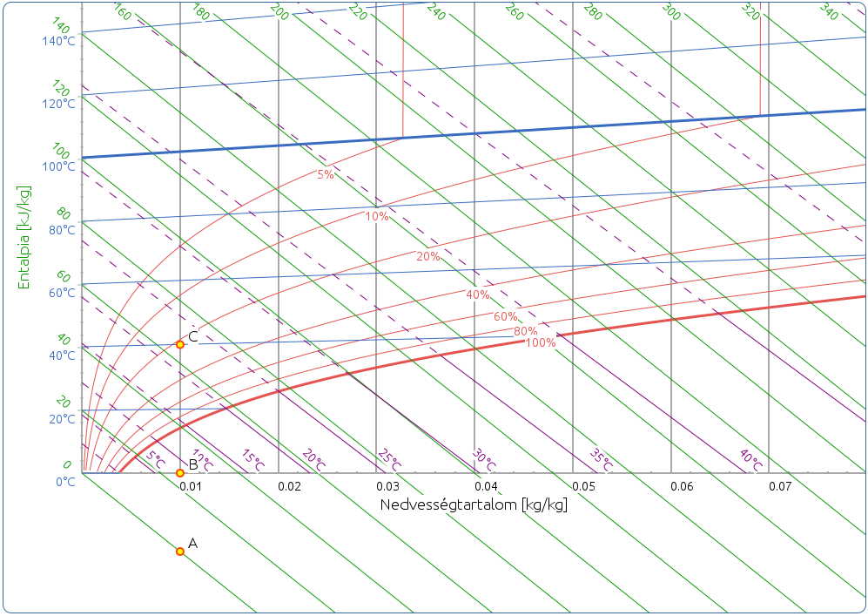Screen dimensions: 868x616
Task: Click the 0.04 moisture axis tick label
Action: tap(486, 486)
